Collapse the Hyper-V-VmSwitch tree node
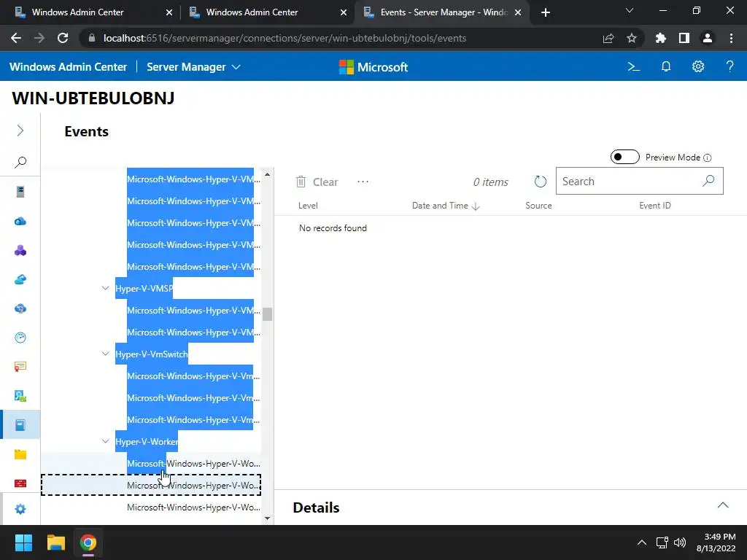The width and height of the screenshot is (747, 560). 105,354
